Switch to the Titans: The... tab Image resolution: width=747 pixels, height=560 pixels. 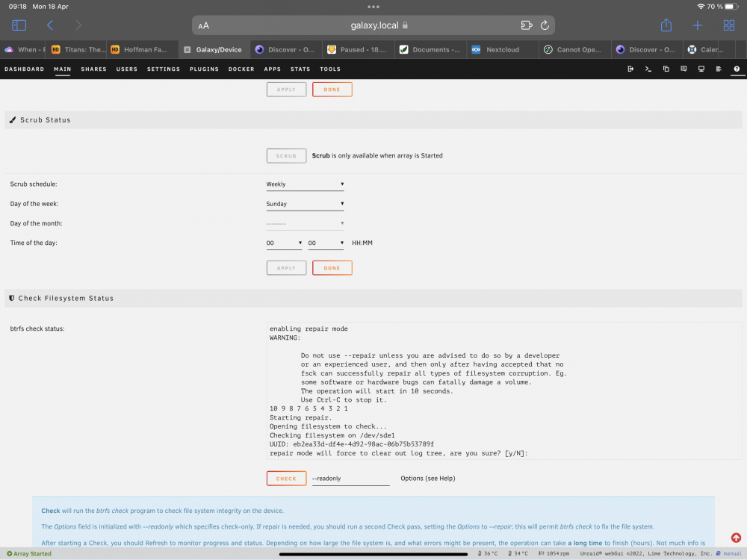coord(78,49)
